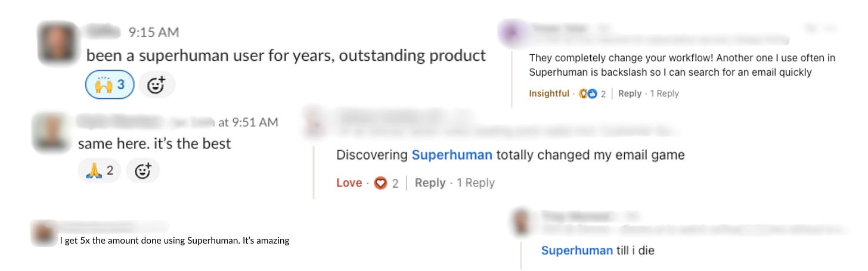Image resolution: width=868 pixels, height=271 pixels.
Task: Add a reaction to the "outstanding product" message
Action: 156,85
